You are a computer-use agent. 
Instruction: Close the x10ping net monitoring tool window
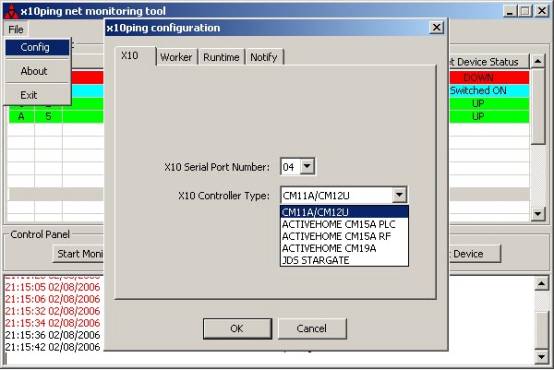coord(542,11)
